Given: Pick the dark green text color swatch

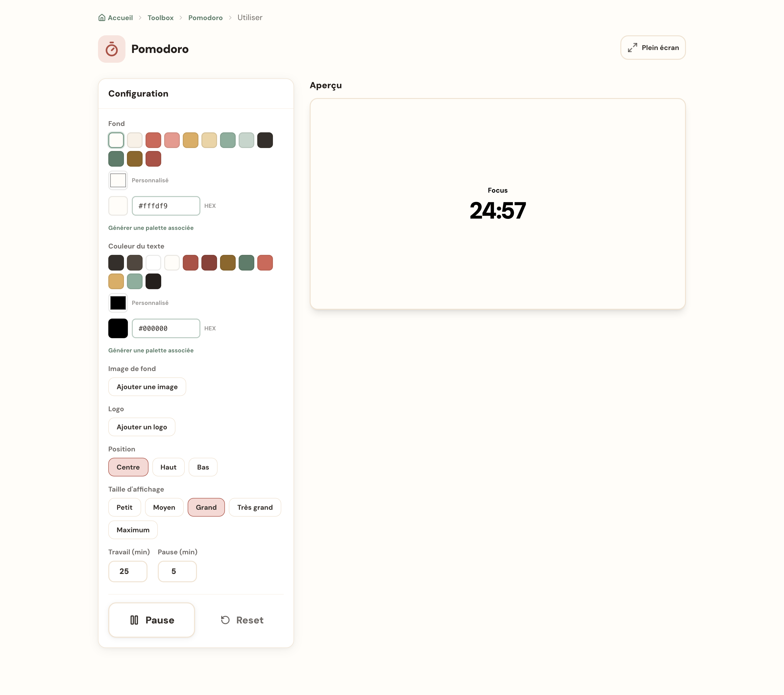Looking at the screenshot, I should tap(246, 263).
